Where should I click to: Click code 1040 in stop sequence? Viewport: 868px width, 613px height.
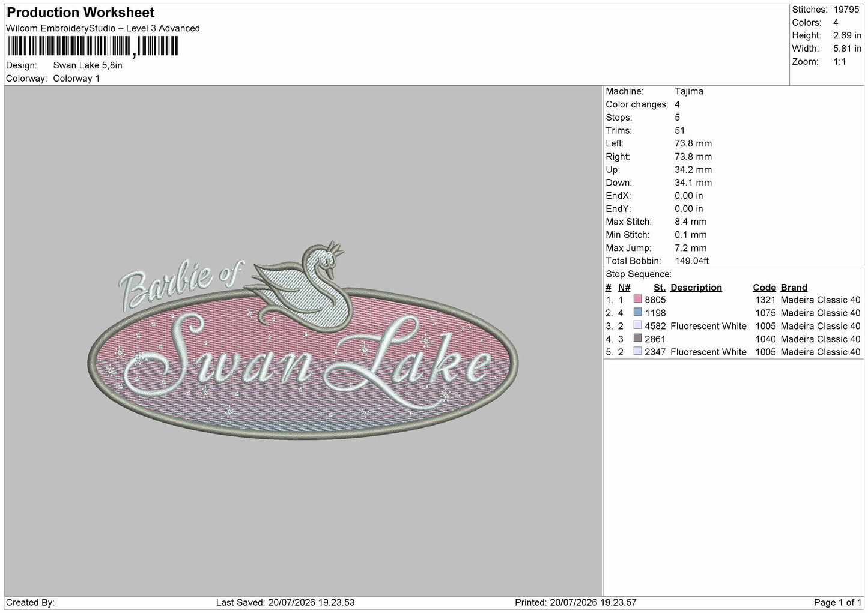[x=765, y=339]
